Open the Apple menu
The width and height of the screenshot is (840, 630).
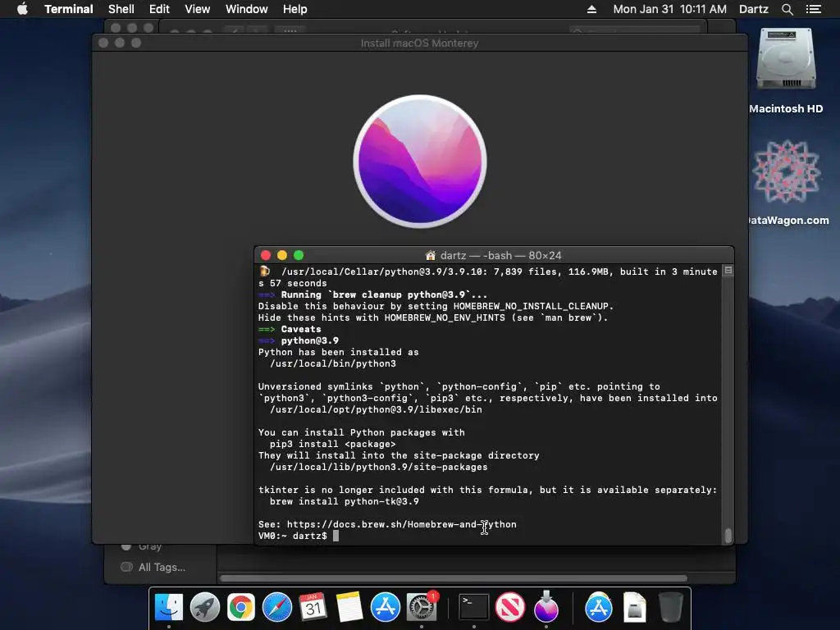click(22, 9)
